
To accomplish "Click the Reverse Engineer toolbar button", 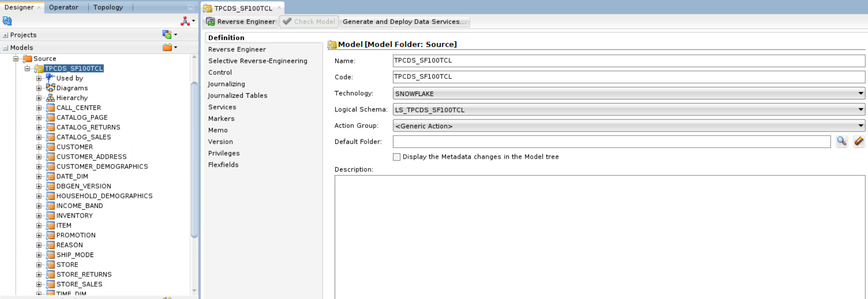I will click(x=241, y=22).
